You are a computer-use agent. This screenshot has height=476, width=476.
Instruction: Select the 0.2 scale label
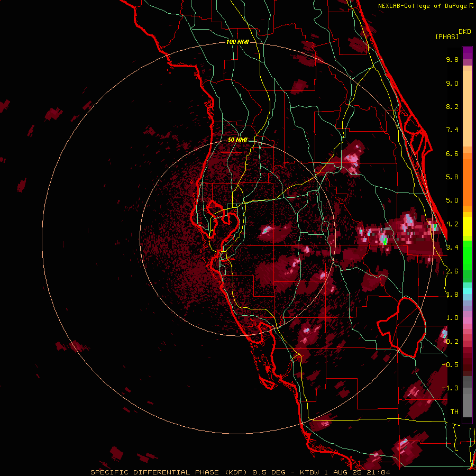tap(452, 342)
